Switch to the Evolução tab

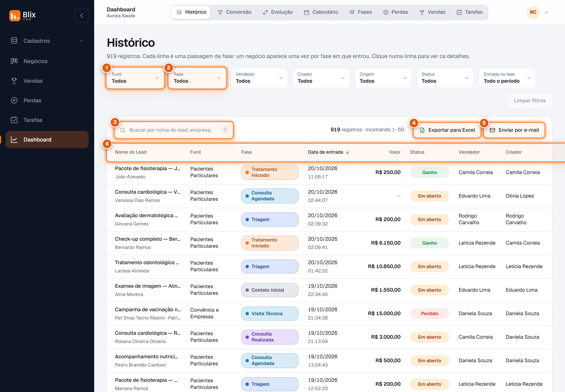(x=278, y=12)
